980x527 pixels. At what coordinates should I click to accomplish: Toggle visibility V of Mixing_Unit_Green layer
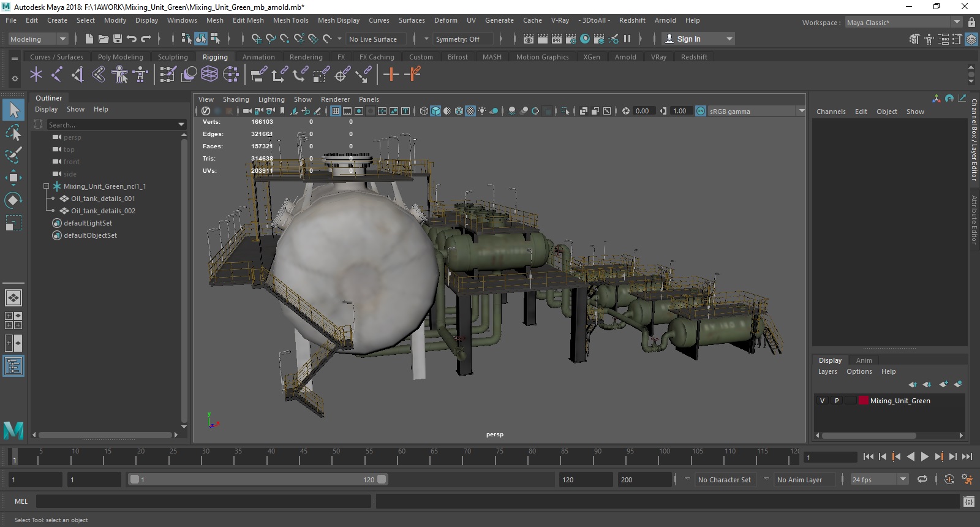[x=823, y=401]
